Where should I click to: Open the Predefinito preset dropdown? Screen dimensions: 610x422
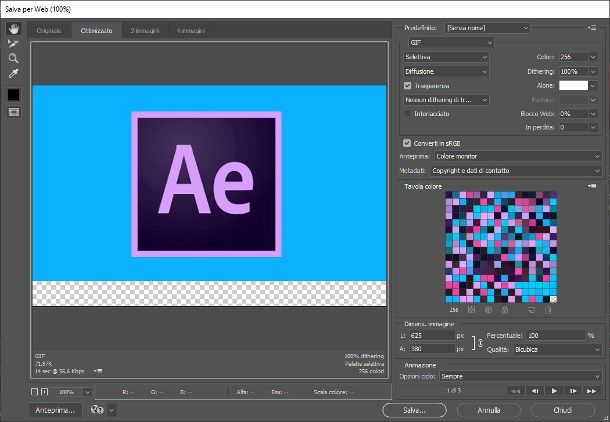pos(487,28)
